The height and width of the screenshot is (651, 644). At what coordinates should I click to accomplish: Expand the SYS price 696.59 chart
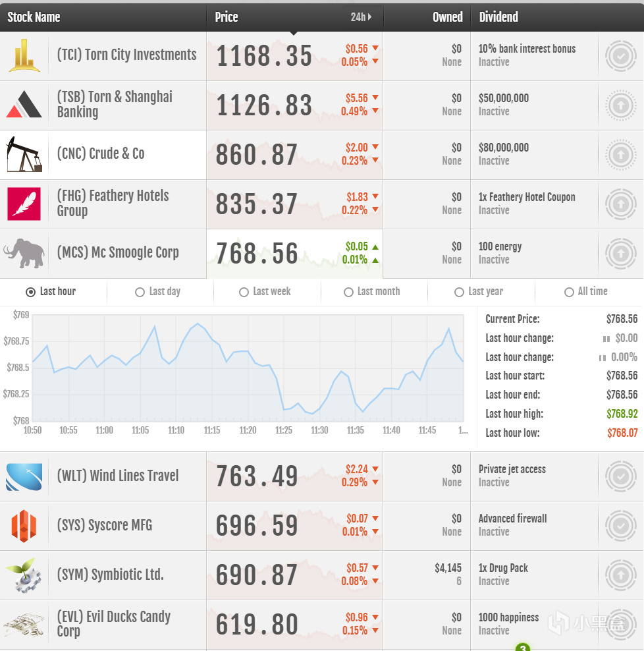[x=294, y=526]
